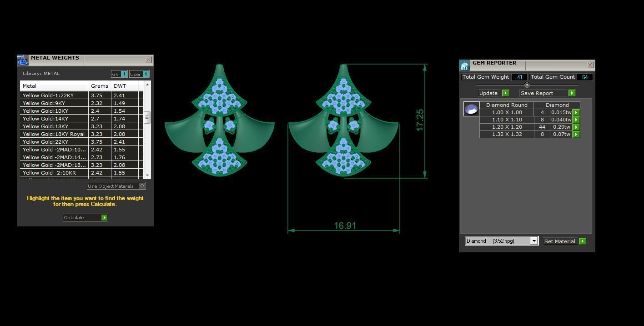
Task: Select the Yellow Gold -2MAD:18... row
Action: pos(81,165)
